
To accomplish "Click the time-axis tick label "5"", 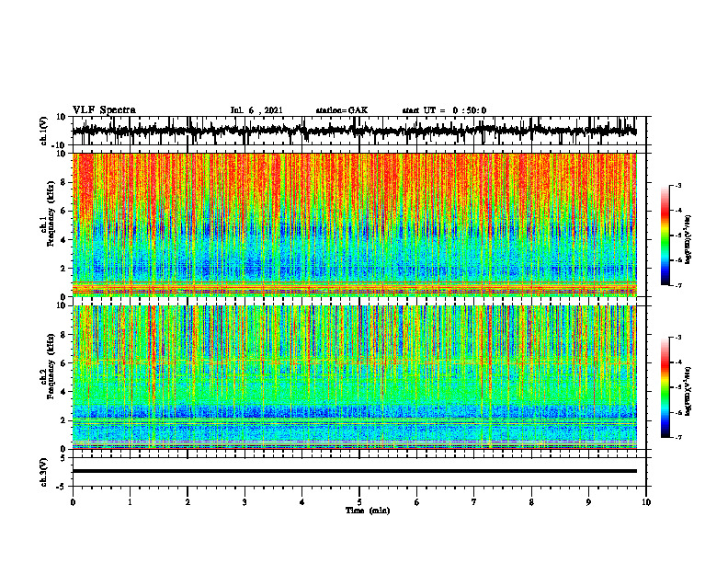I will [359, 502].
